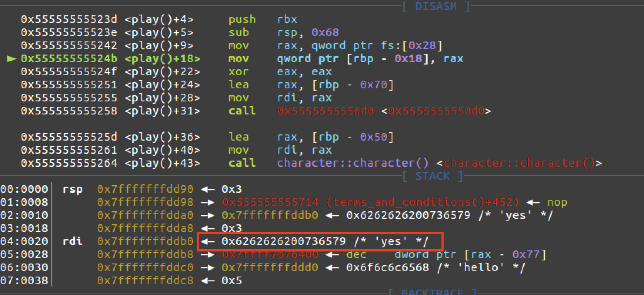Click address 0x55555555524f at play()+22
The image size is (644, 295).
pos(69,71)
